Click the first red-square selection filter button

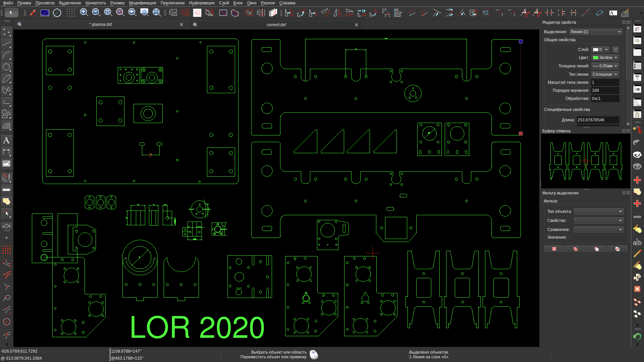pos(554,249)
